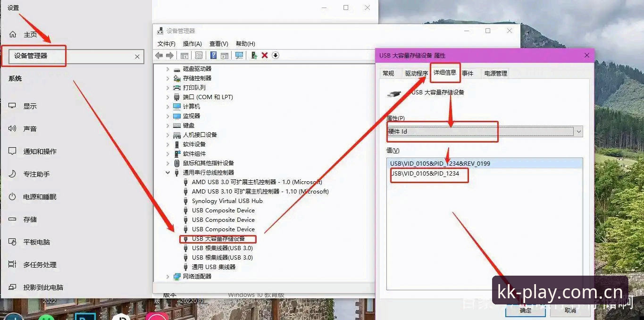This screenshot has width=644, height=320.
Task: Open the 帮助(H) menu
Action: coord(245,44)
